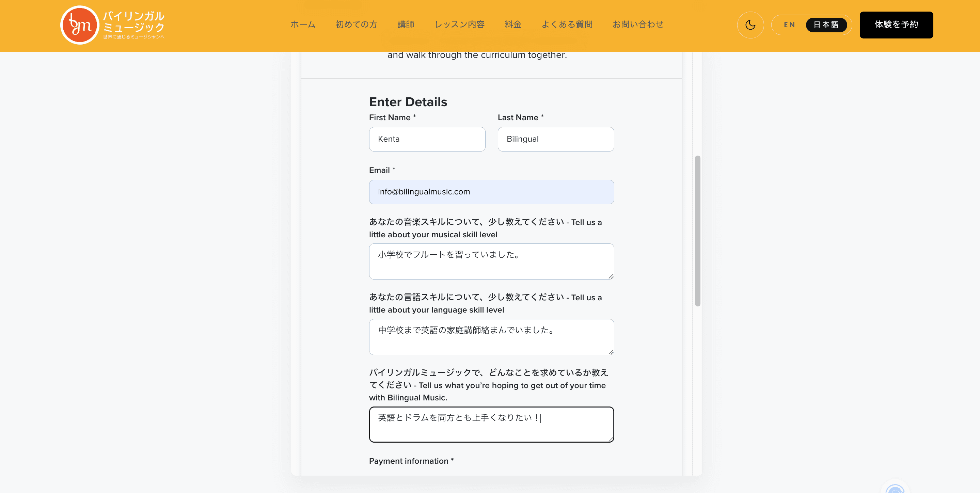Open the ホーム menu item
The image size is (980, 493).
pos(303,25)
